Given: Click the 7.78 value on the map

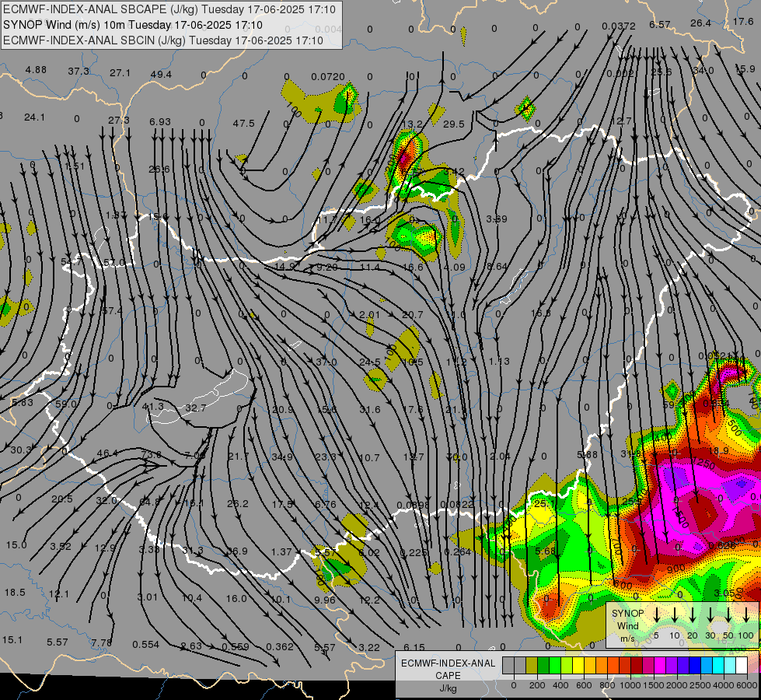Looking at the screenshot, I should [102, 642].
